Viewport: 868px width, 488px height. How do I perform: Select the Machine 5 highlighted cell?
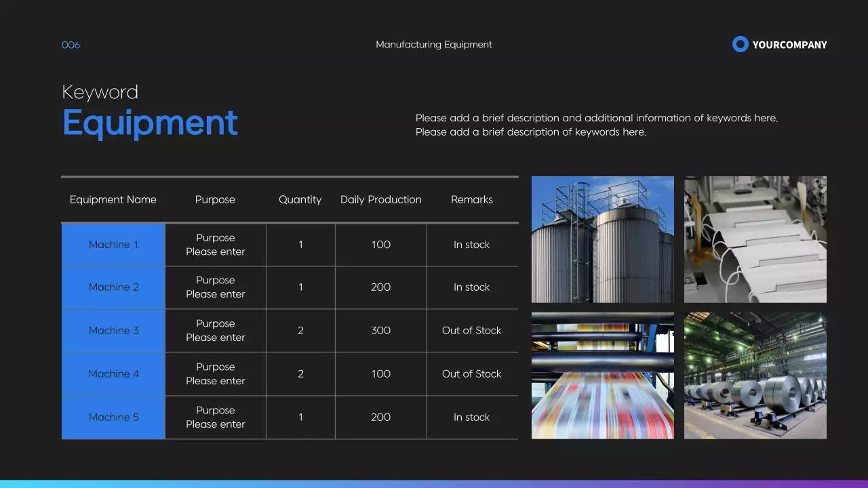click(x=113, y=417)
